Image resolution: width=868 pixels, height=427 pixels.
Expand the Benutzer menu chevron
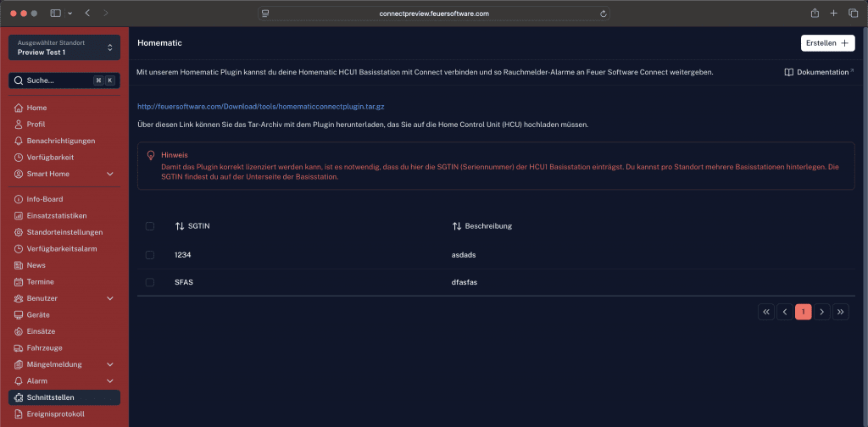(109, 298)
